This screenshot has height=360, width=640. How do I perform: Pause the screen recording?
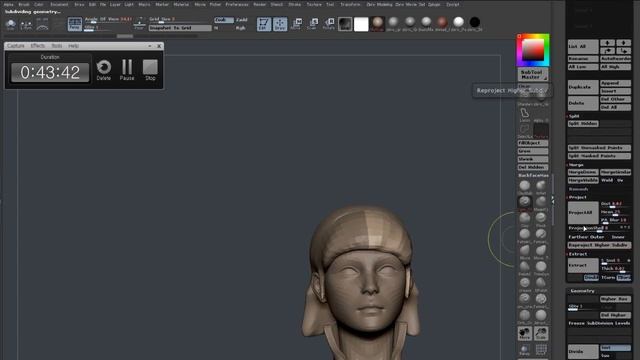(x=127, y=70)
